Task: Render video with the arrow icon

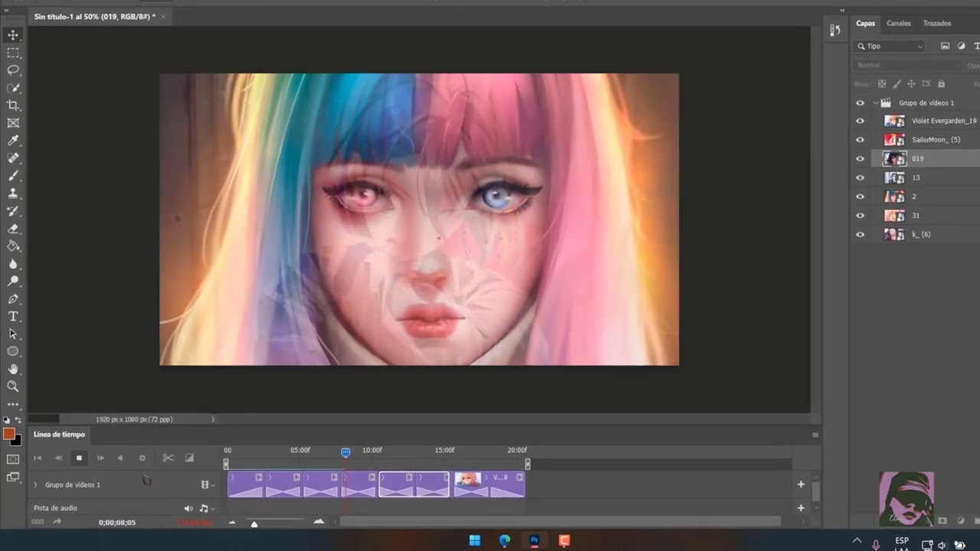Action: click(57, 522)
